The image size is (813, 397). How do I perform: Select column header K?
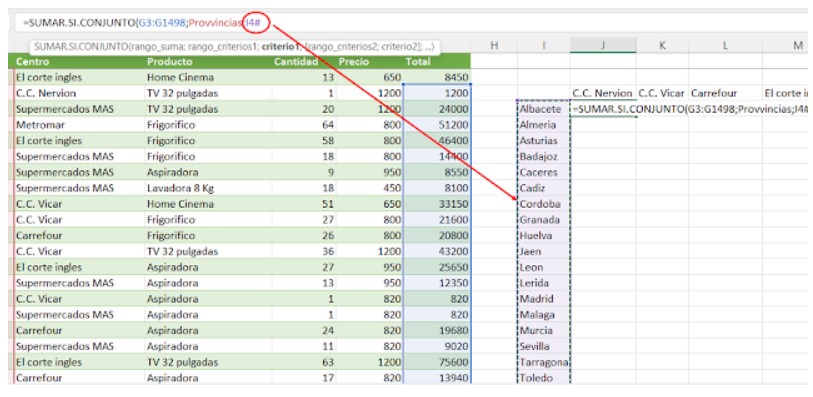click(662, 46)
